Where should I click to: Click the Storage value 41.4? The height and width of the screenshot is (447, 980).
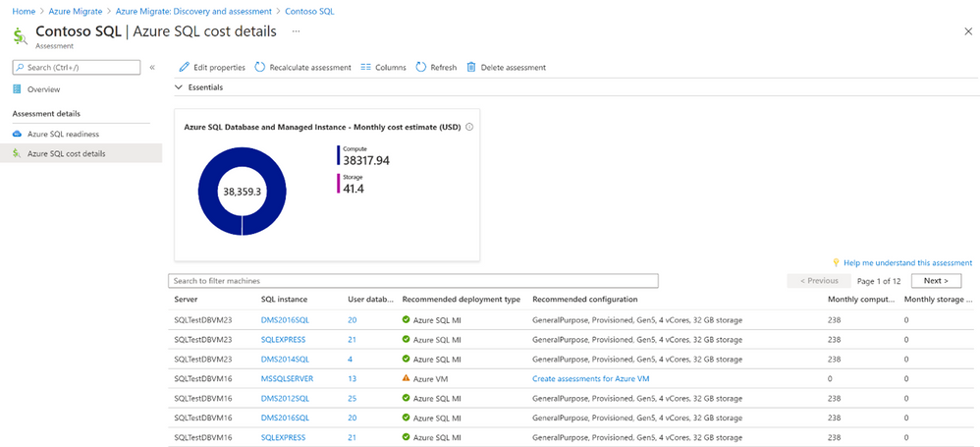click(x=354, y=189)
